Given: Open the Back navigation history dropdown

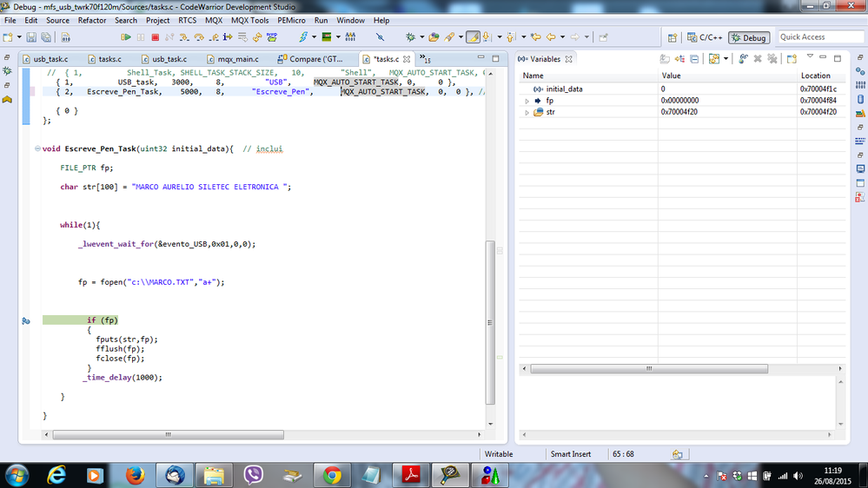Looking at the screenshot, I should (x=562, y=37).
